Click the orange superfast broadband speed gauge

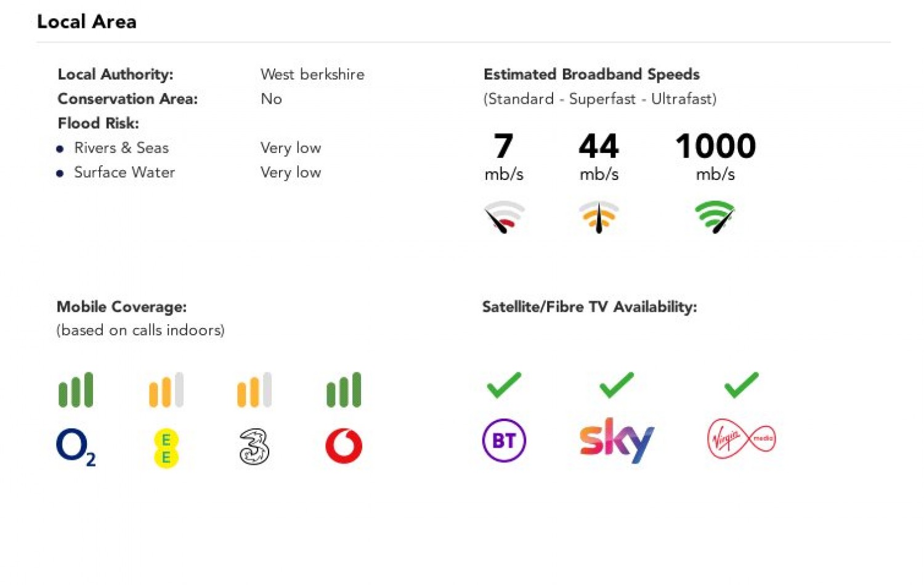click(x=599, y=217)
